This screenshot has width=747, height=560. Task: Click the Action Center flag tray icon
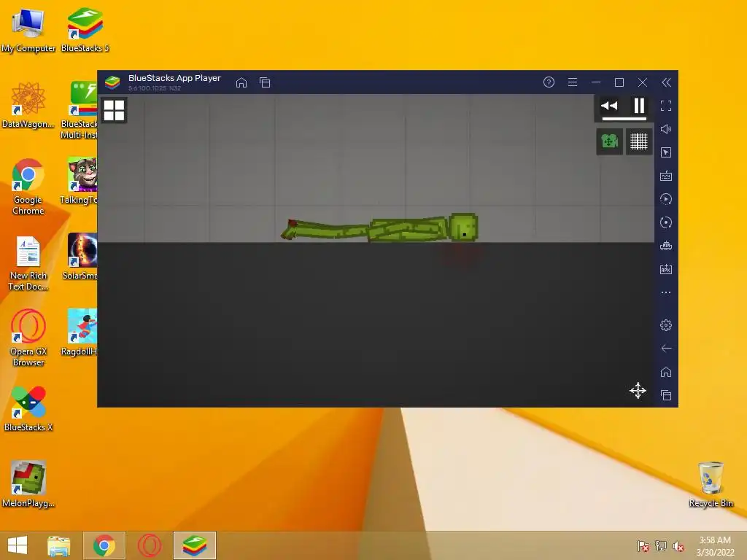(643, 545)
